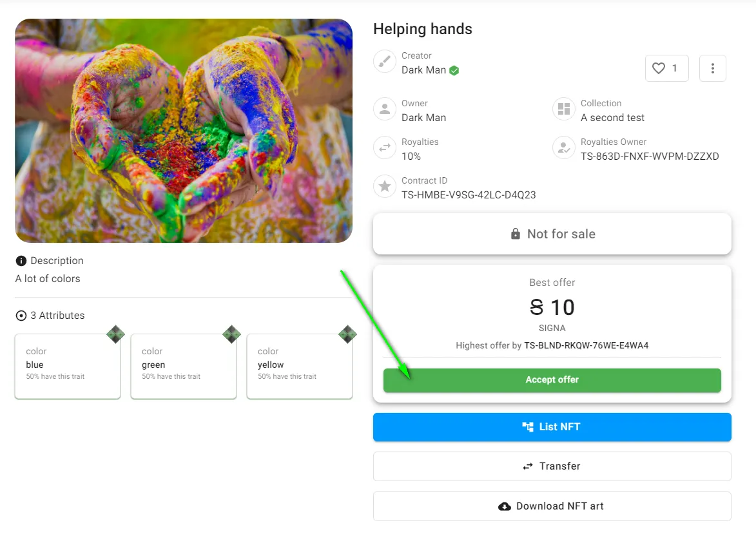
Task: Click the 3 Attributes target icon
Action: click(x=21, y=316)
